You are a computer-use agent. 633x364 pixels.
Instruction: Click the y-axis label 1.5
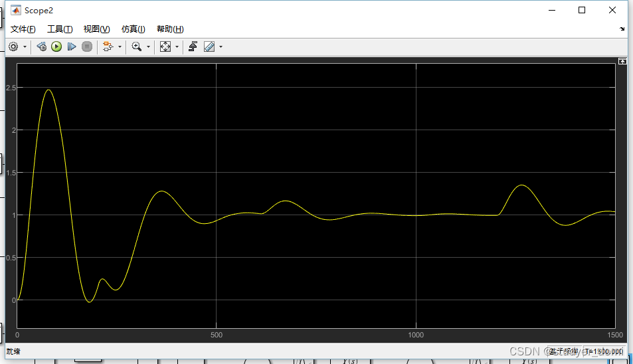(11, 173)
